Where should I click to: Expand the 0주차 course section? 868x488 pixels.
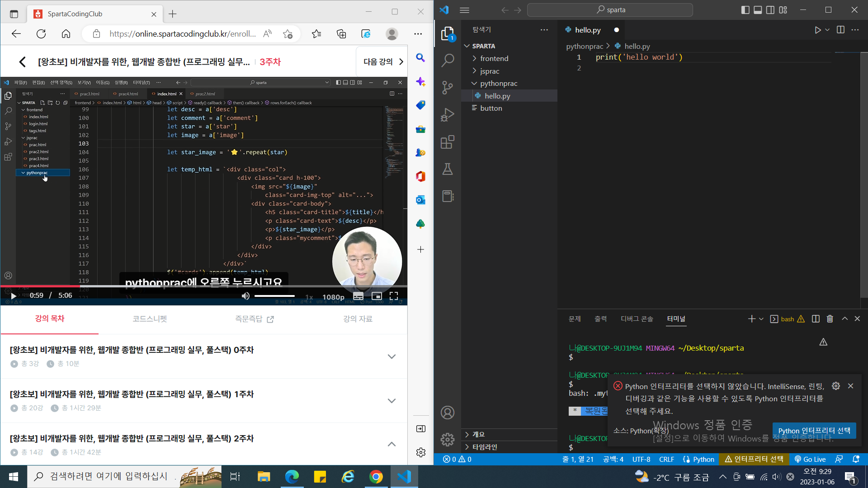392,357
